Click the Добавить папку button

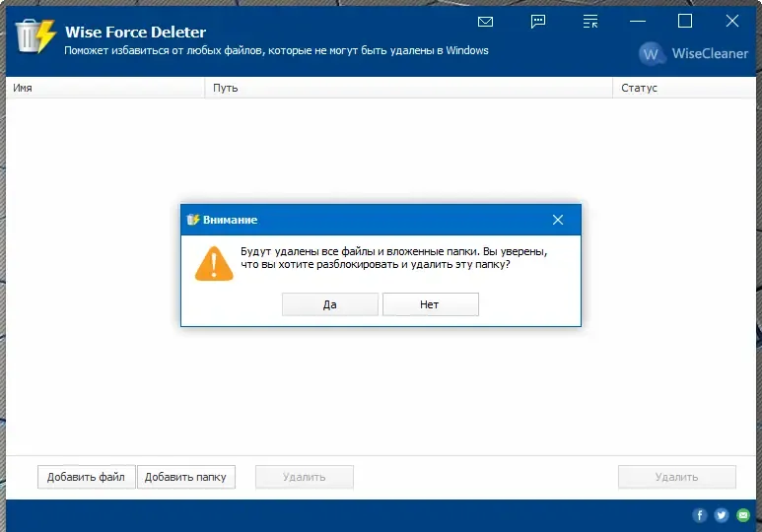click(x=185, y=477)
